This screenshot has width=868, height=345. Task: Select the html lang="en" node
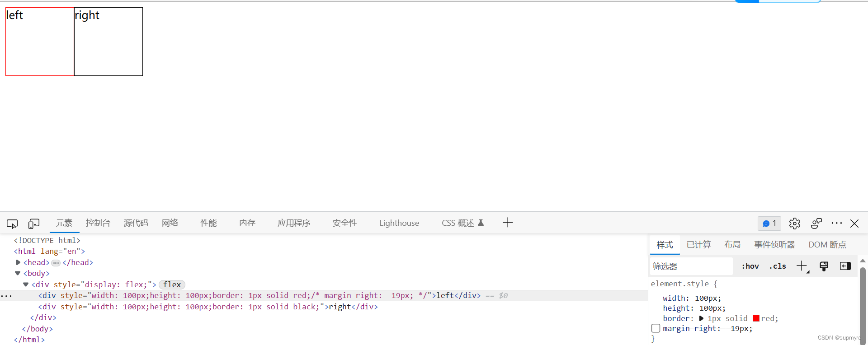pyautogui.click(x=49, y=251)
